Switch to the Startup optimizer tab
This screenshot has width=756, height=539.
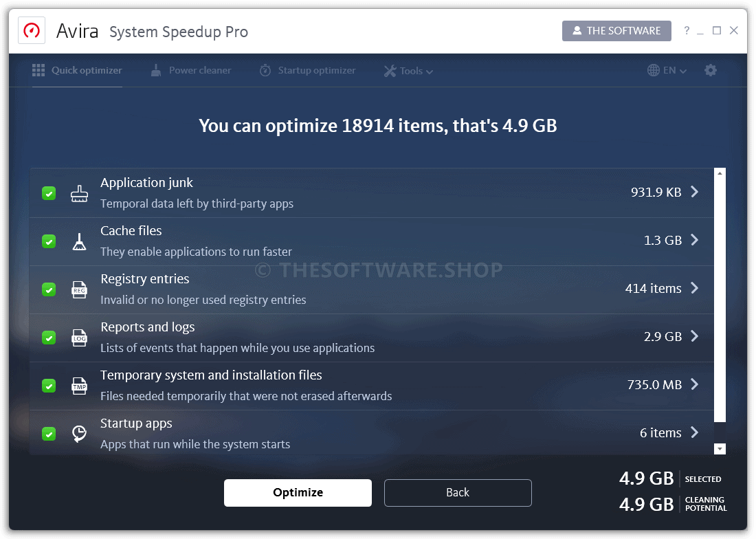click(308, 70)
